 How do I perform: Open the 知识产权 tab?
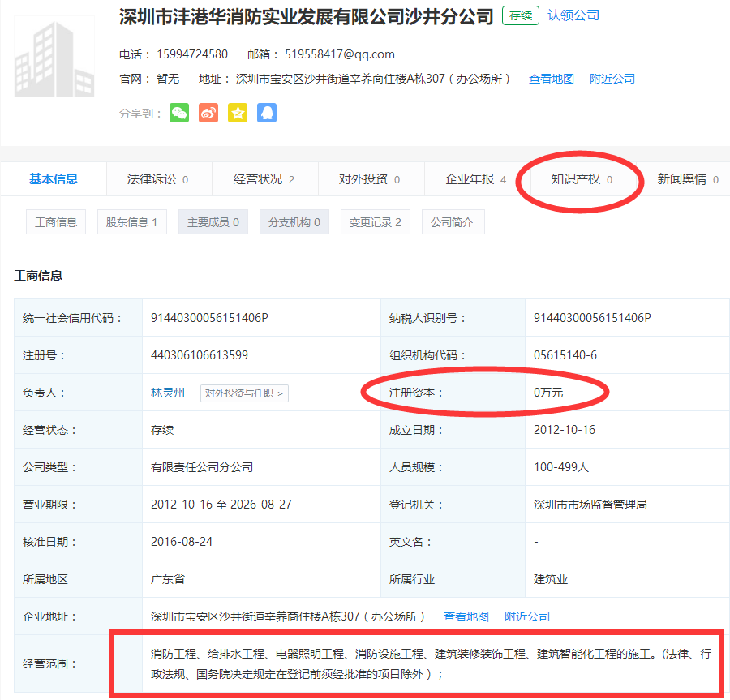[x=582, y=179]
